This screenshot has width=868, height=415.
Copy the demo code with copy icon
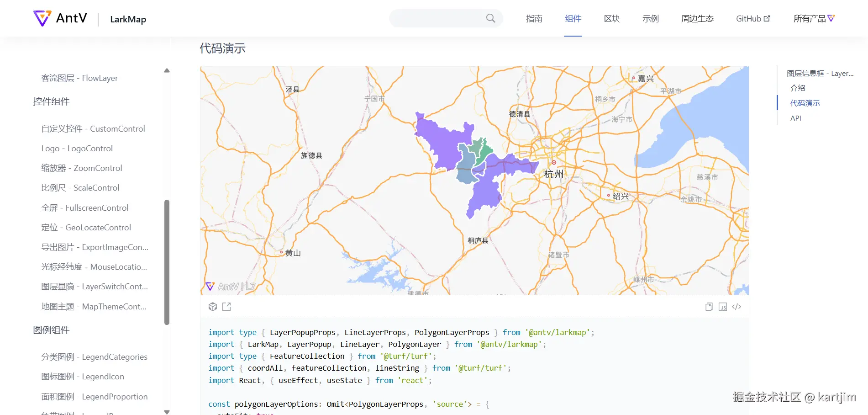(x=709, y=307)
